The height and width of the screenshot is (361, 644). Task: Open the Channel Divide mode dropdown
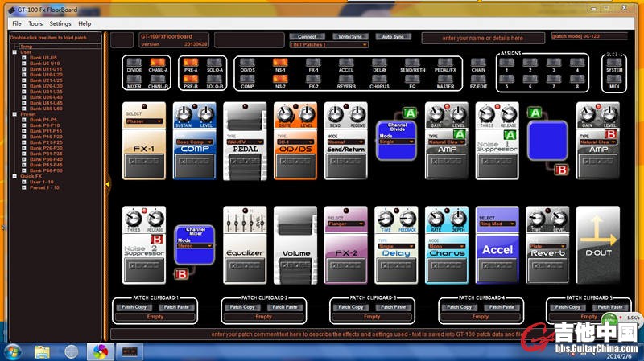click(x=396, y=142)
